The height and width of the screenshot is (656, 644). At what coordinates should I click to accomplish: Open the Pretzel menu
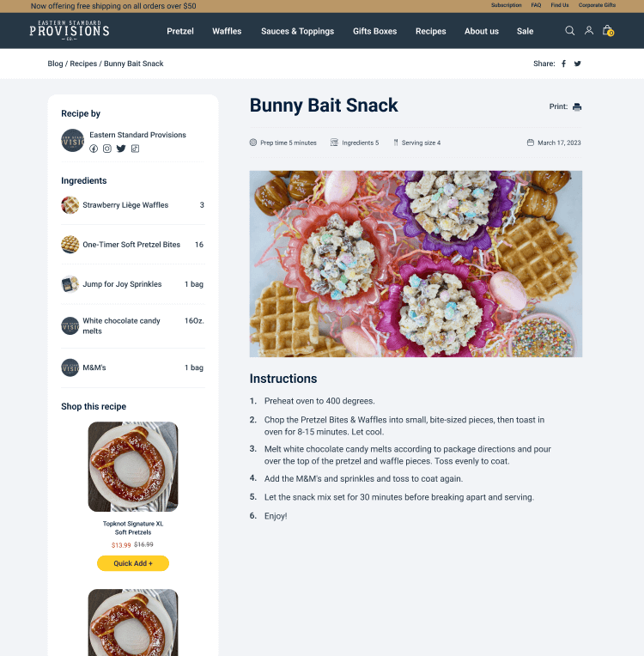(x=180, y=31)
